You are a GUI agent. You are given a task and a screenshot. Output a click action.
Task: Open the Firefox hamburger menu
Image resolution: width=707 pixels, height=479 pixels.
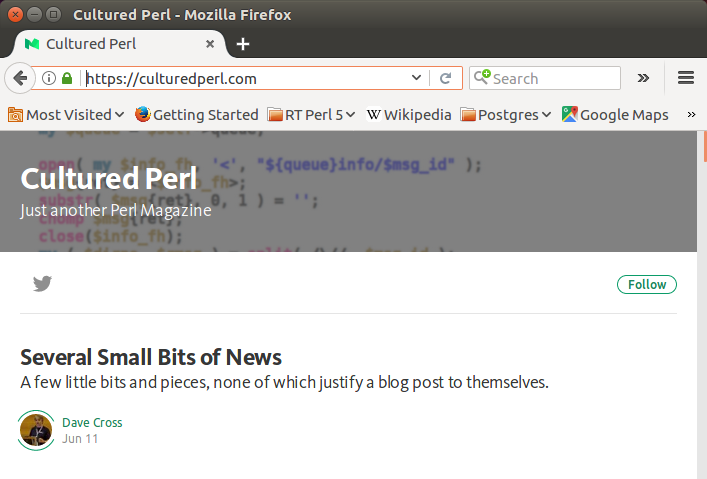point(686,78)
